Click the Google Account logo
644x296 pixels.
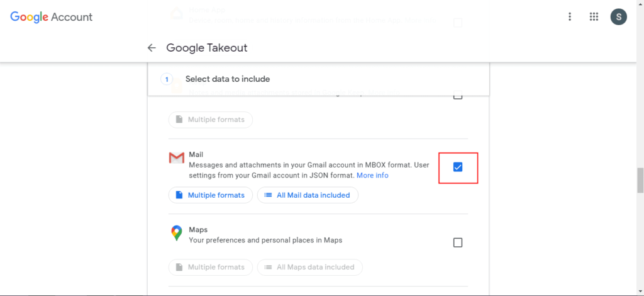(x=52, y=17)
